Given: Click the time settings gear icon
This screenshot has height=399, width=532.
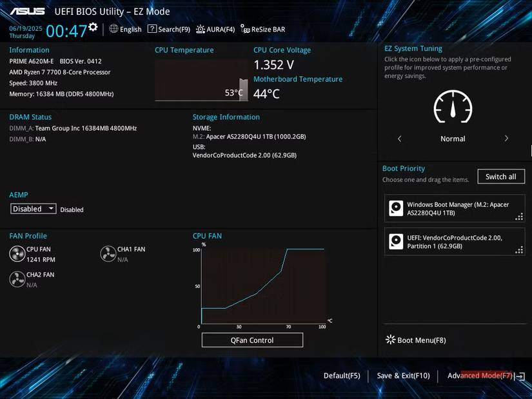Looking at the screenshot, I should click(94, 27).
